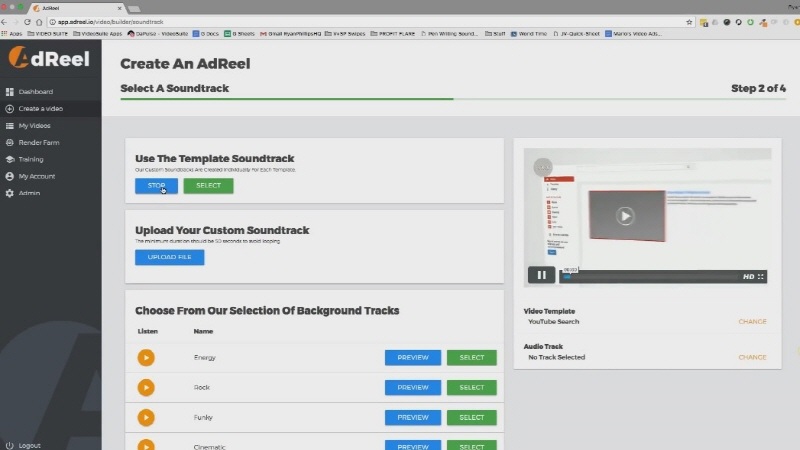This screenshot has height=450, width=800.
Task: Select the template soundtrack
Action: [x=208, y=186]
